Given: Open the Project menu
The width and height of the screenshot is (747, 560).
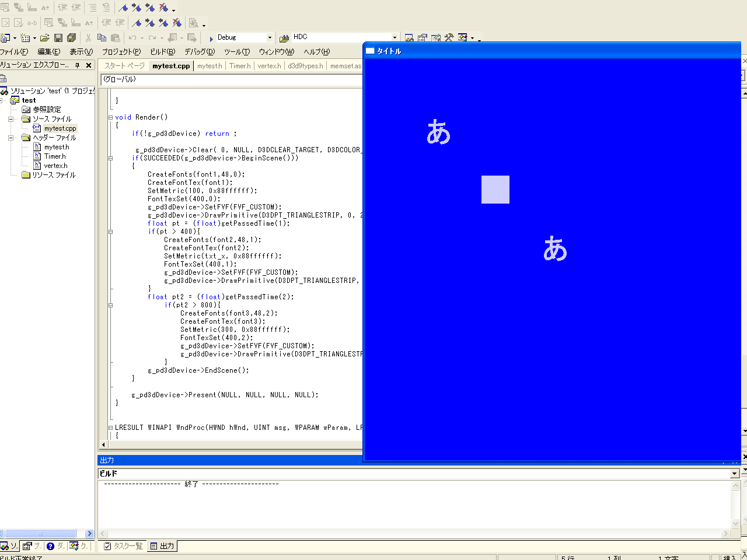Looking at the screenshot, I should 121,52.
